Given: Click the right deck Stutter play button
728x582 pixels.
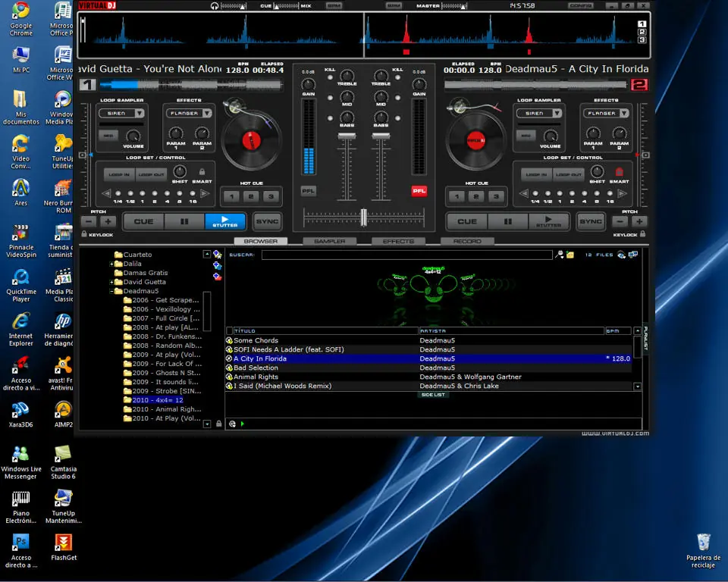Looking at the screenshot, I should click(548, 221).
